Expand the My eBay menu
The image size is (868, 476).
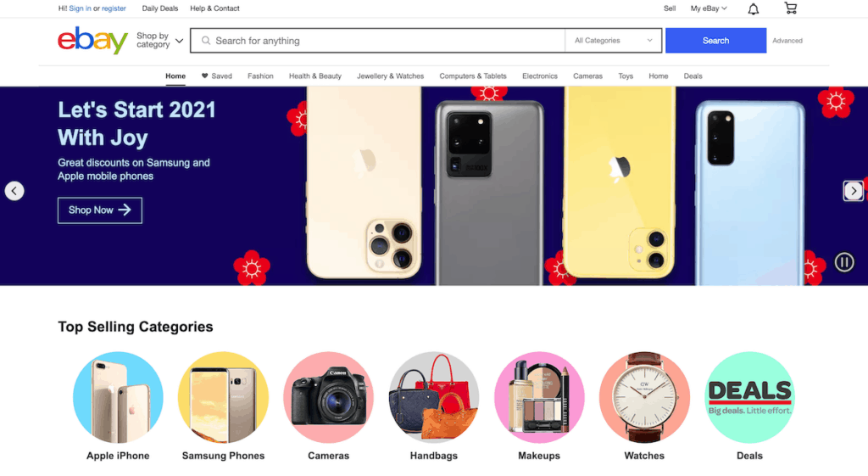point(709,8)
